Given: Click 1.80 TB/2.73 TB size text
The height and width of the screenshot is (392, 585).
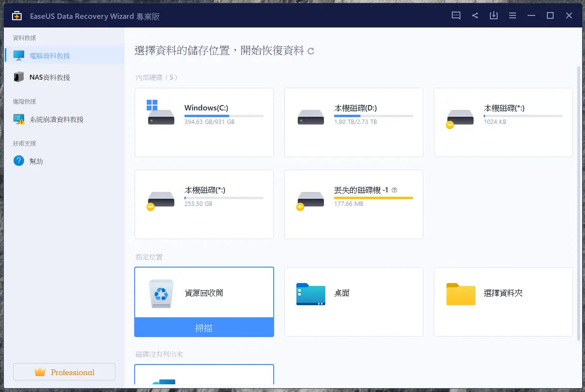Looking at the screenshot, I should pos(355,122).
